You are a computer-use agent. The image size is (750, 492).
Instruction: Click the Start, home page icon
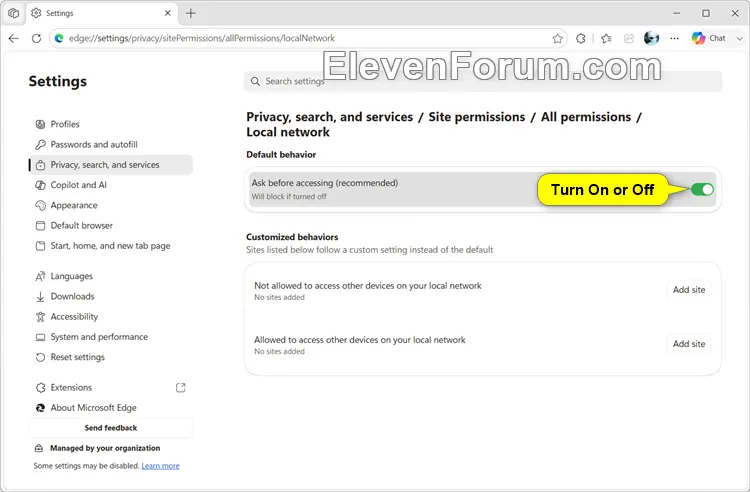click(x=40, y=246)
